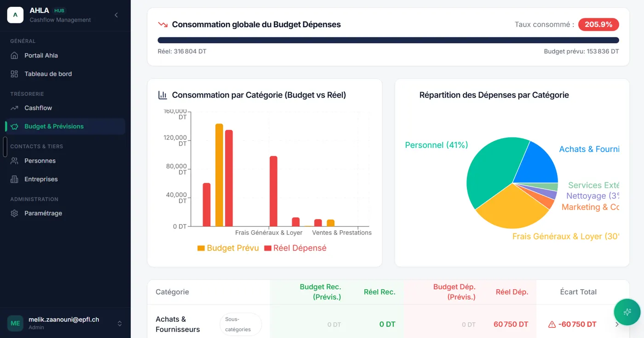The width and height of the screenshot is (644, 338).
Task: Click the global budget consumption progress bar
Action: coord(388,40)
